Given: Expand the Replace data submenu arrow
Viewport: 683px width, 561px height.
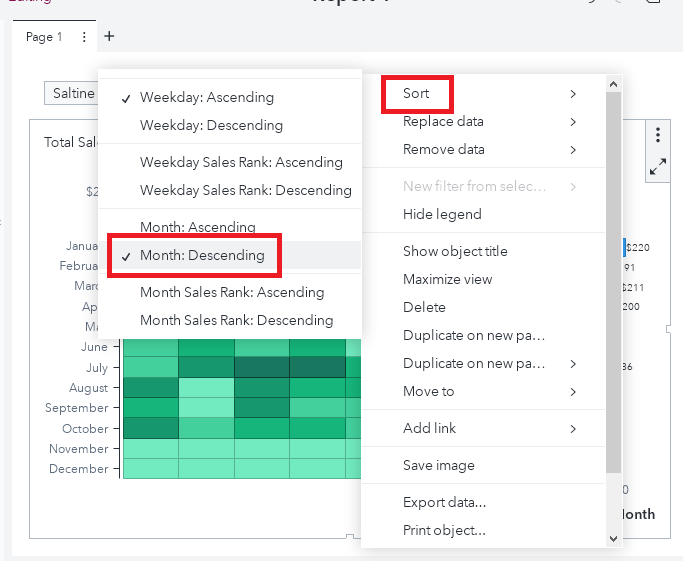Looking at the screenshot, I should point(573,122).
